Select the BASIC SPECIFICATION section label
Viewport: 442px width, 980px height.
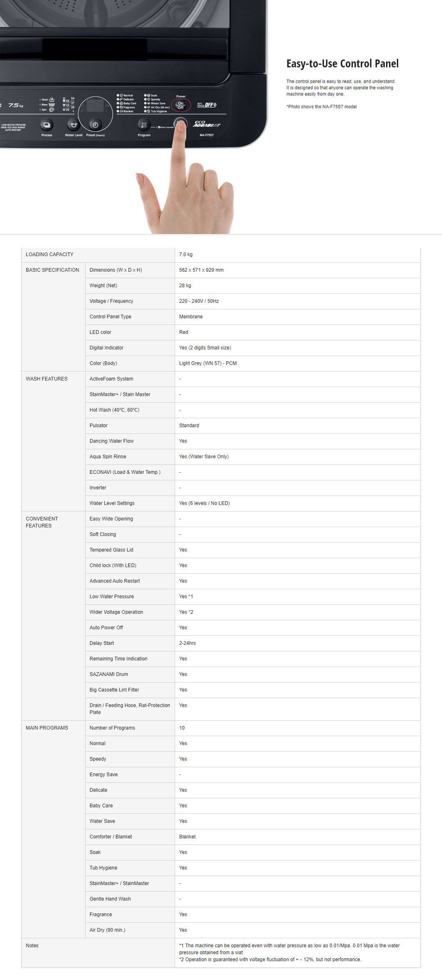coord(52,270)
